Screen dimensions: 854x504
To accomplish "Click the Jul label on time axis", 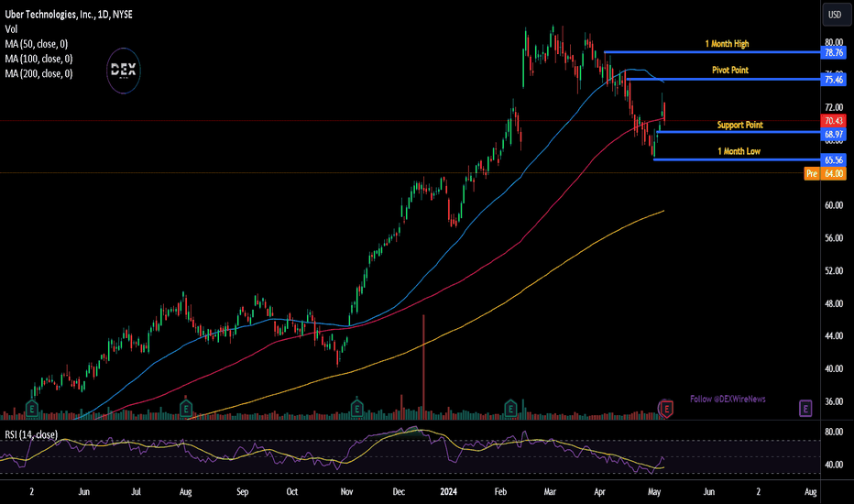I will [x=136, y=491].
